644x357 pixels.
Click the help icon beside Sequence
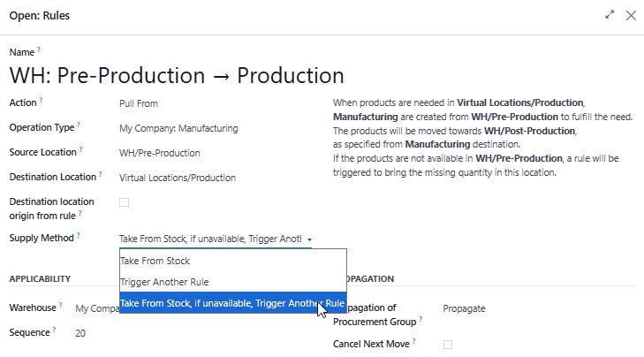tap(54, 330)
